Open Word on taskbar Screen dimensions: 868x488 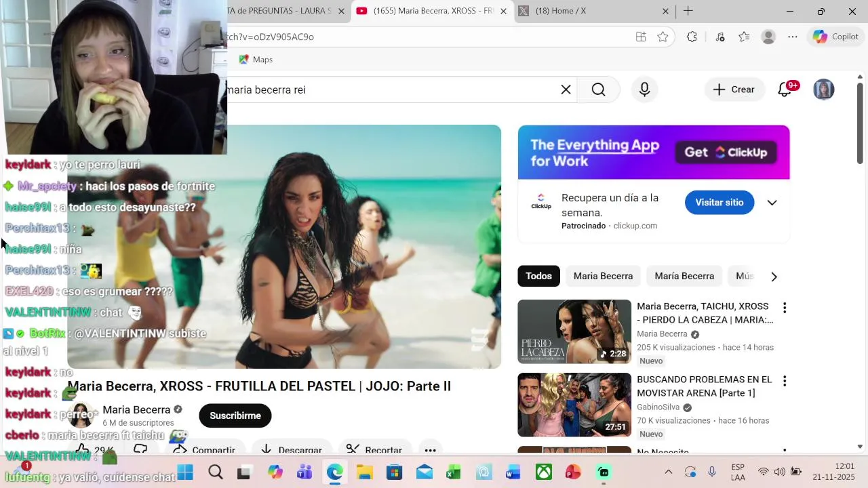click(x=513, y=472)
